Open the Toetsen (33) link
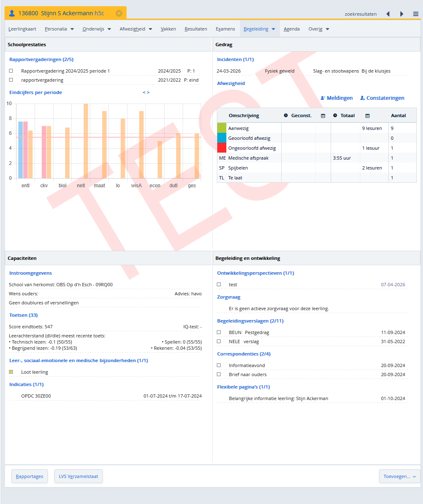 (x=23, y=315)
